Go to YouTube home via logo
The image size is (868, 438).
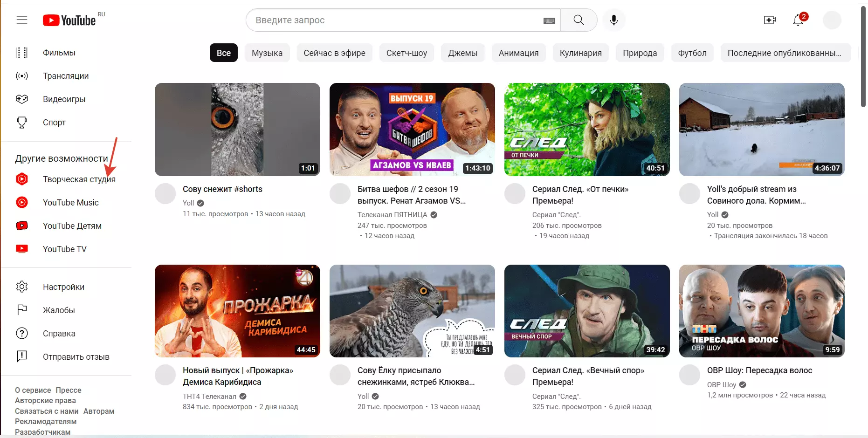(69, 20)
